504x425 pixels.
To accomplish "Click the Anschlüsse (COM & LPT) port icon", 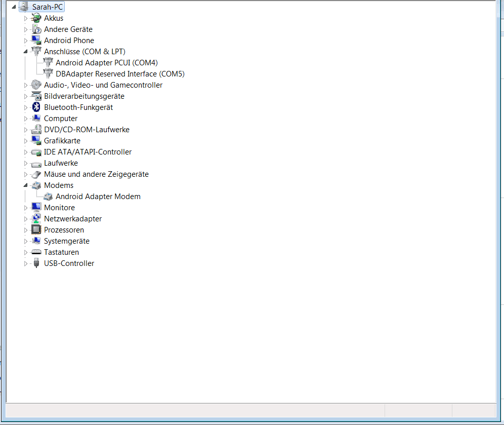I will 36,52.
